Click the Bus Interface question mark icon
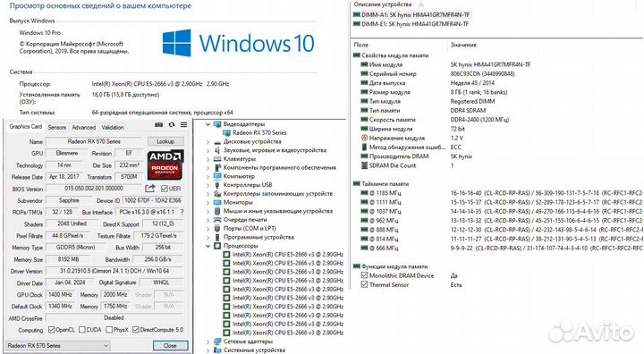644x354 pixels. [182, 212]
